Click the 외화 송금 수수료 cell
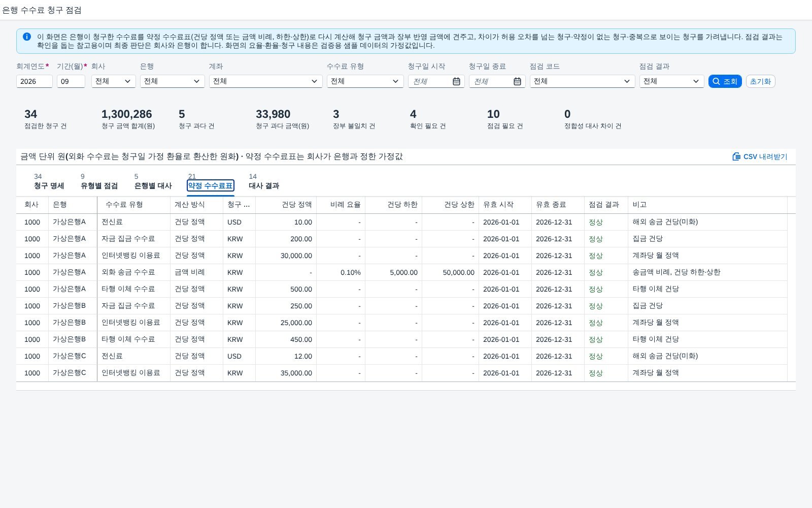812x508 pixels. [133, 272]
